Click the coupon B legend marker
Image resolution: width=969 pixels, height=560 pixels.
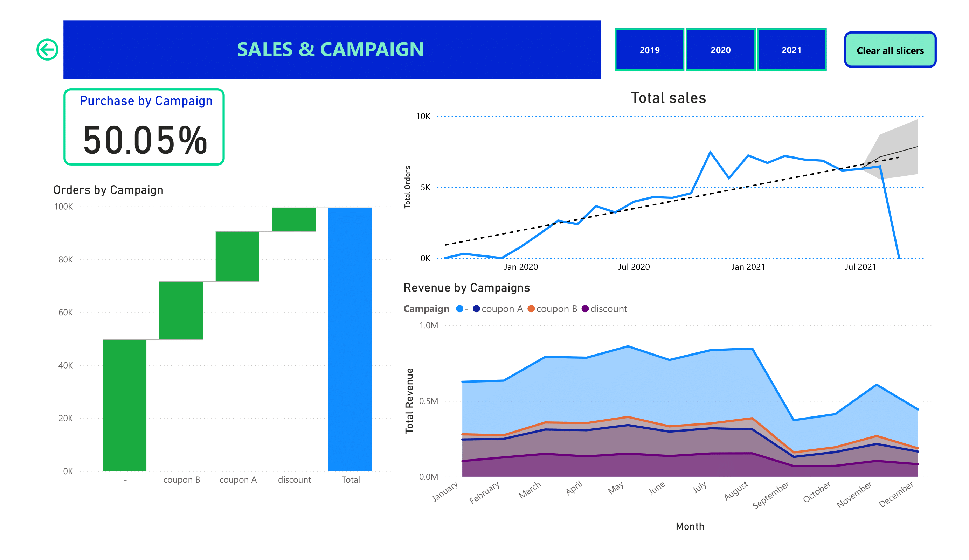point(531,309)
